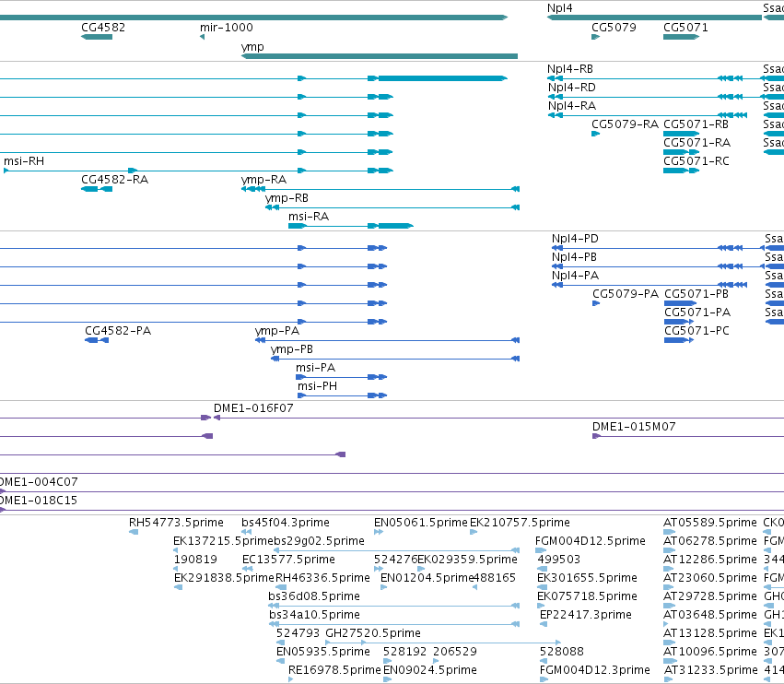Image resolution: width=784 pixels, height=684 pixels.
Task: Select the bs34a10.5prime EST label
Action: [314, 615]
